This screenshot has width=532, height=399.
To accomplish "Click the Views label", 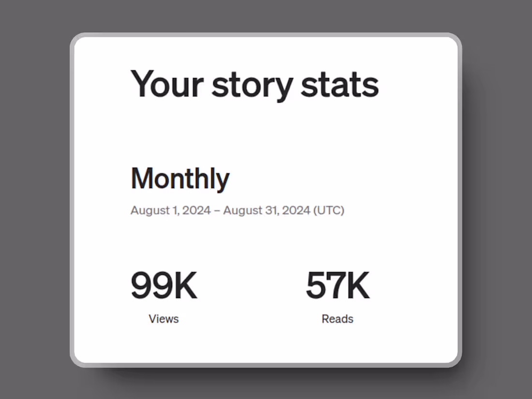I will coord(164,319).
